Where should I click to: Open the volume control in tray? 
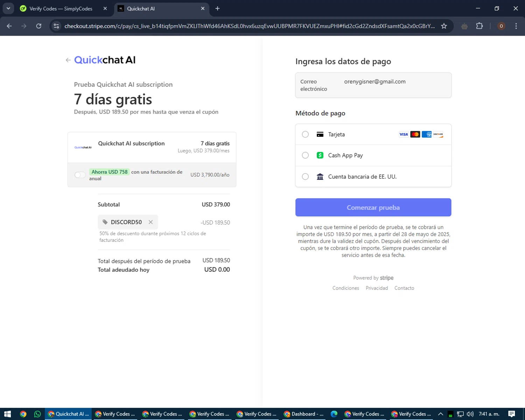coord(470,414)
